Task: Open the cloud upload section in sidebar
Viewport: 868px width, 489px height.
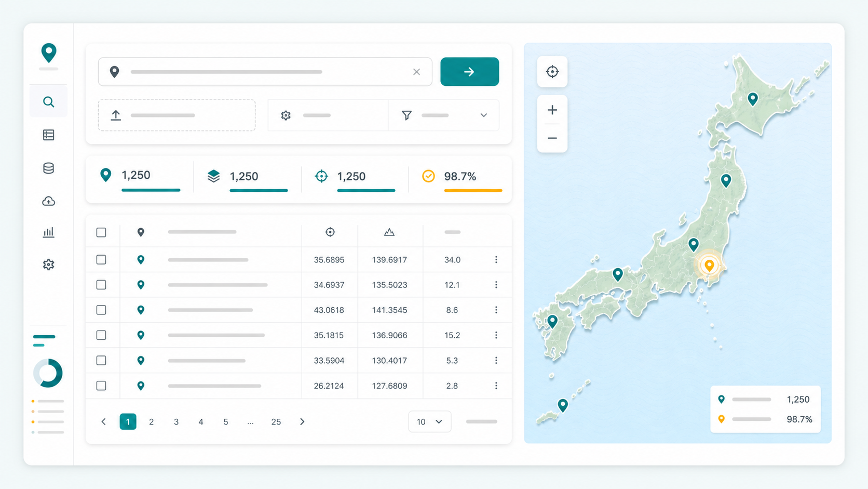Action: tap(48, 201)
